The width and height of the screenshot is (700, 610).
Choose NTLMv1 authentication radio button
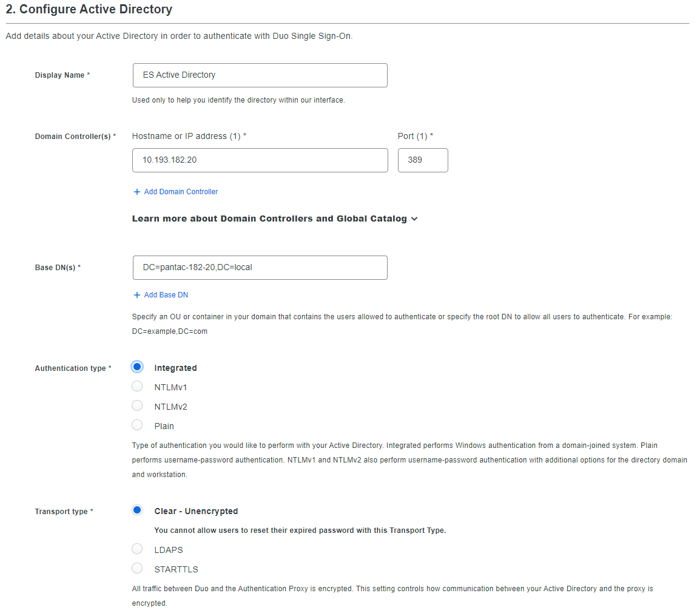click(x=137, y=387)
